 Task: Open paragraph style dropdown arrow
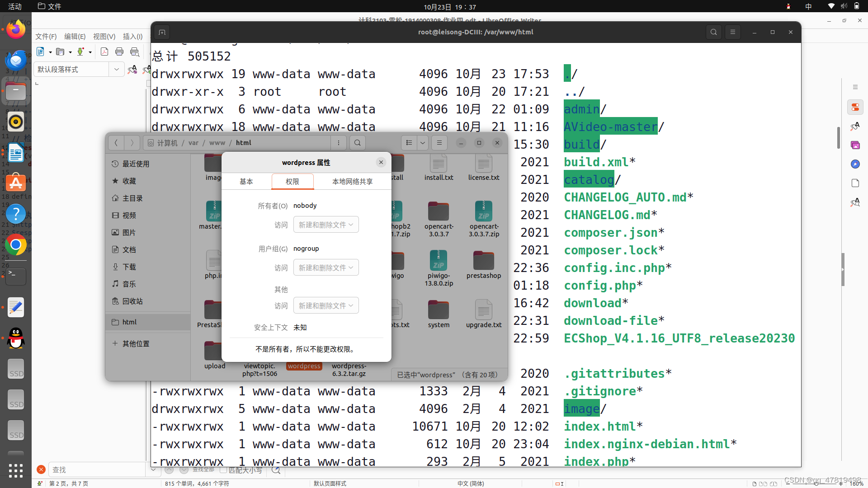(117, 69)
